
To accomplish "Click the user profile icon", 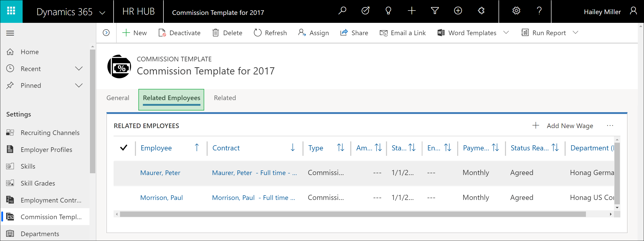I will point(633,11).
